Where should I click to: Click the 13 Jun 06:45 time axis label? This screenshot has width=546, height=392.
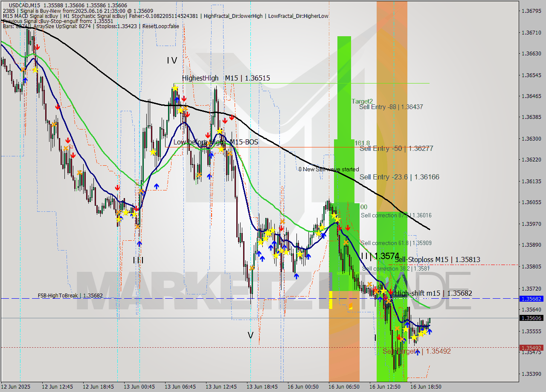180,387
